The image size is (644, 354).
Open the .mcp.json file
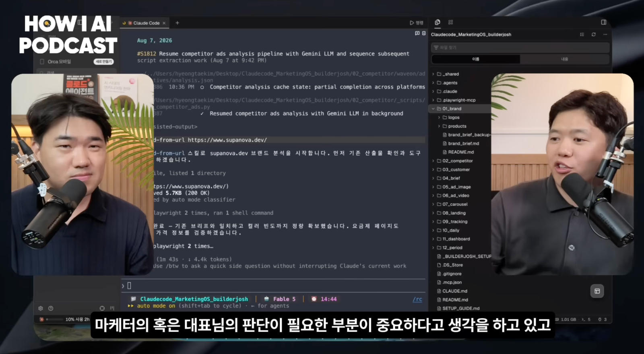pos(452,282)
